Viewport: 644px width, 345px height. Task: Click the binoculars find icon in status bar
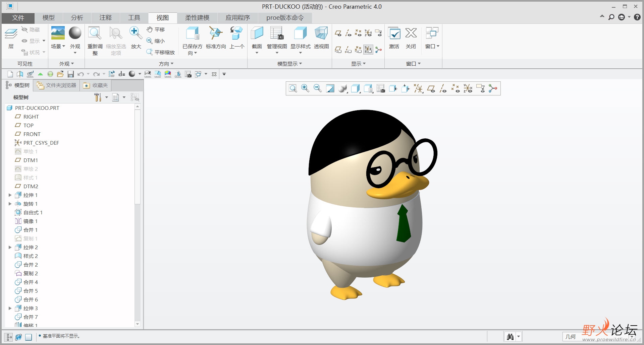pos(510,337)
